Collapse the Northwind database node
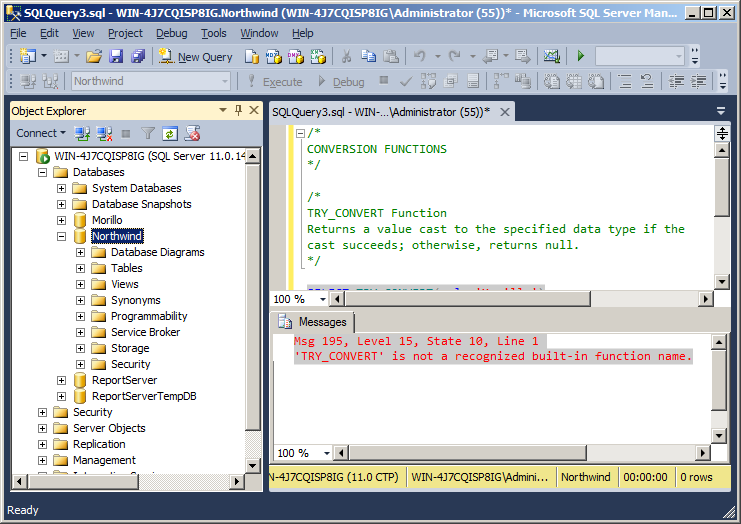 click(61, 236)
